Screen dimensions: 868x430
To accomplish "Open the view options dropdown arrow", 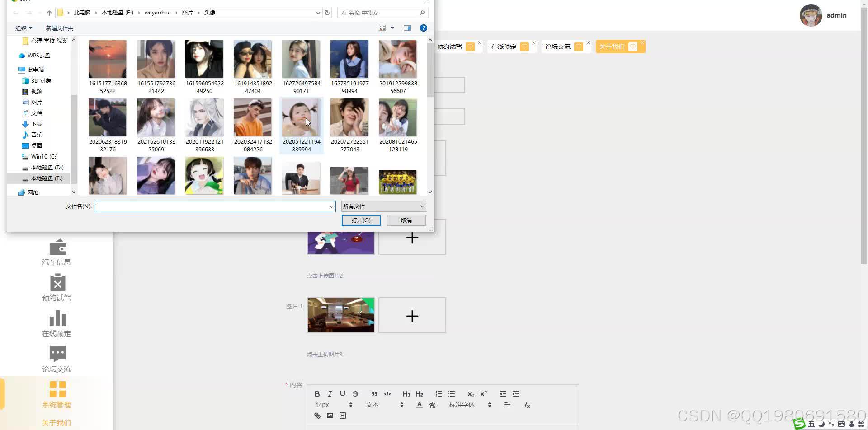I will (x=392, y=28).
